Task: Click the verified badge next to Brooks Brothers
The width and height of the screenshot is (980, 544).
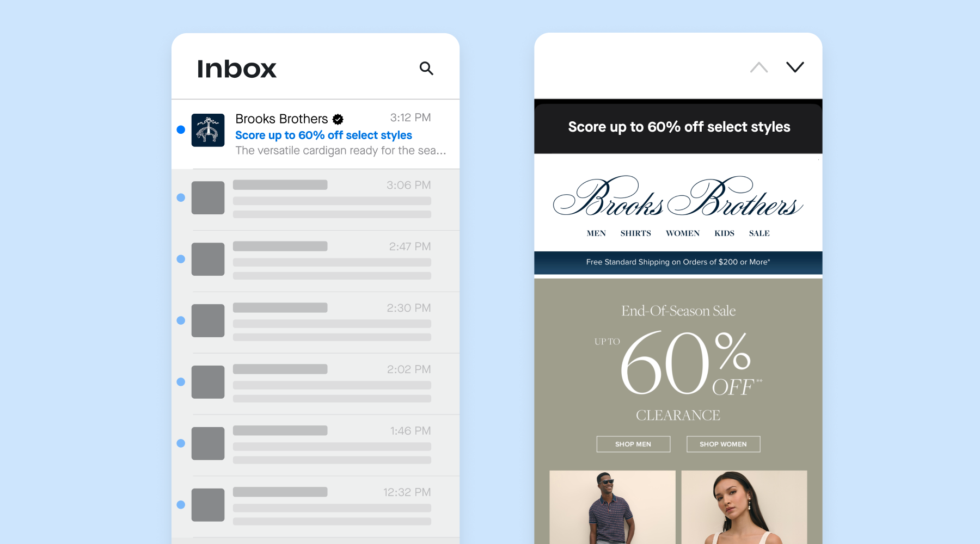Action: [x=338, y=119]
